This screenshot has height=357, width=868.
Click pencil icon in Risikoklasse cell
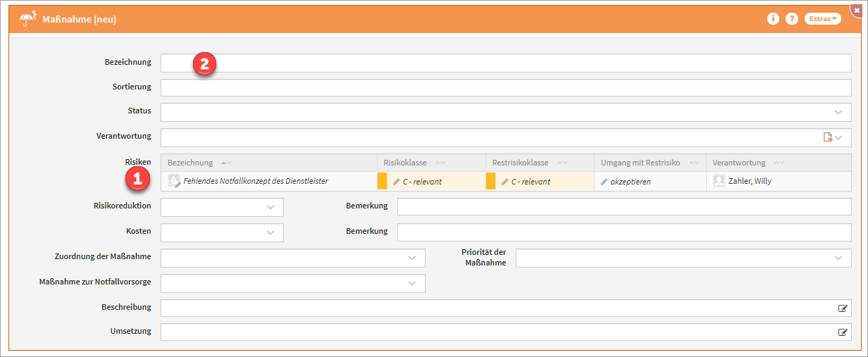(x=397, y=182)
